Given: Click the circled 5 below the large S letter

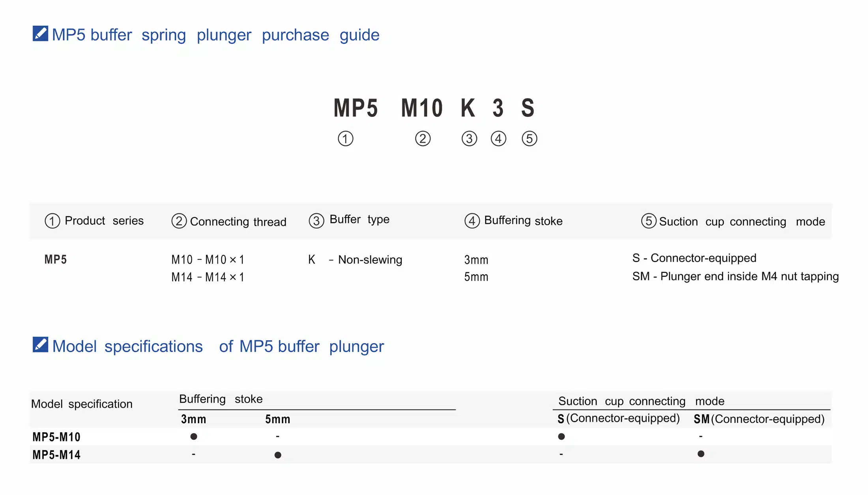Looking at the screenshot, I should [x=529, y=139].
